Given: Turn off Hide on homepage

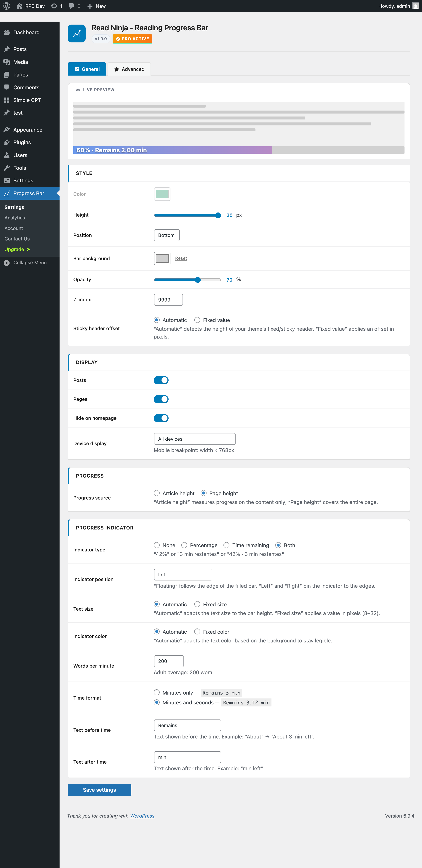Looking at the screenshot, I should pos(161,418).
